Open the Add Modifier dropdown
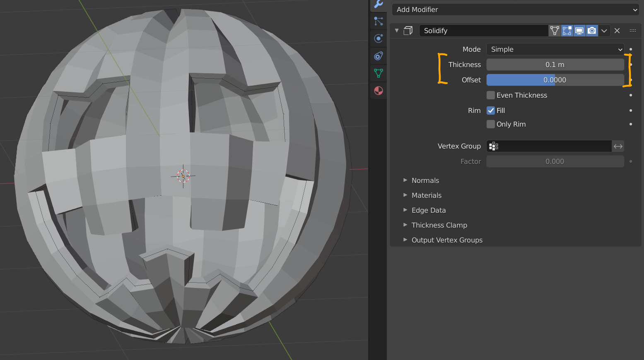 [x=515, y=10]
